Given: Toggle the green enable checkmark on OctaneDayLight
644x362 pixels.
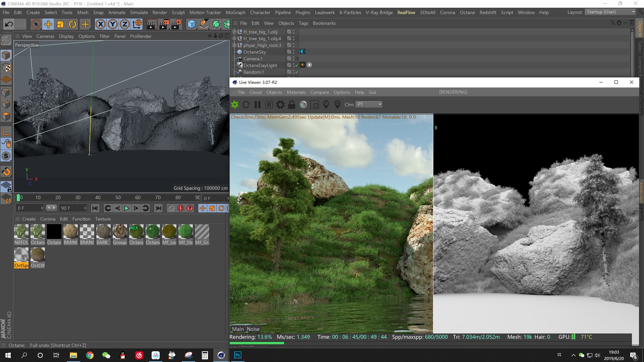Looking at the screenshot, I should 297,65.
